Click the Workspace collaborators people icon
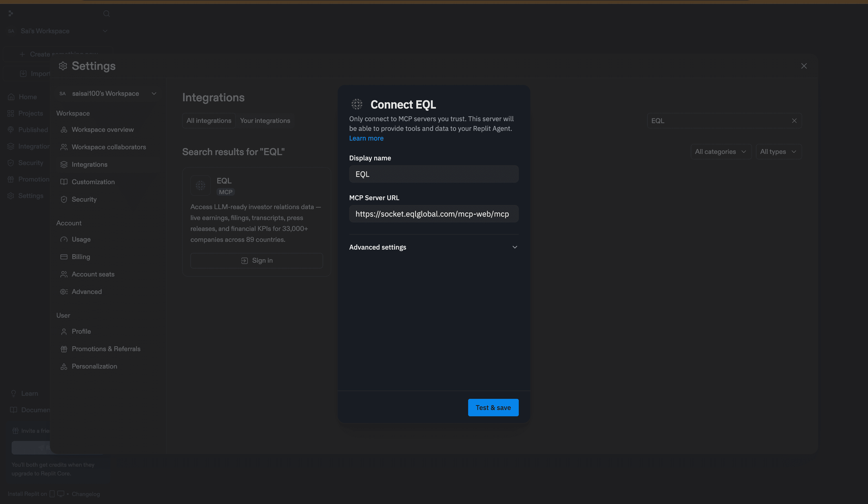 point(64,147)
